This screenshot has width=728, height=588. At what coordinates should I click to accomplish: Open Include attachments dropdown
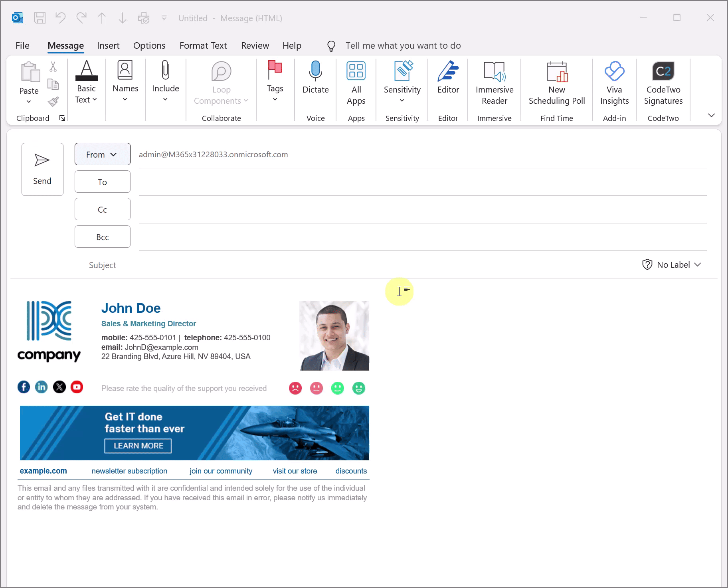[x=165, y=81]
